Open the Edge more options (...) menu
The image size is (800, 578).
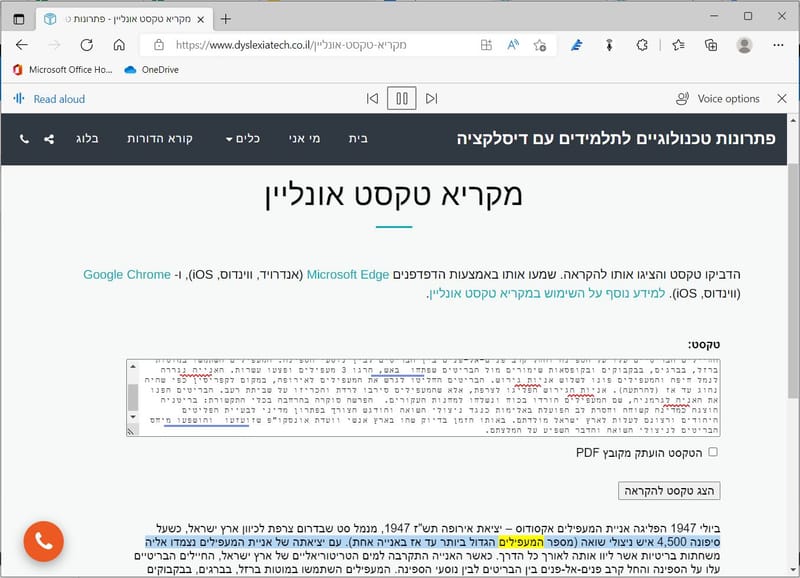[x=779, y=45]
